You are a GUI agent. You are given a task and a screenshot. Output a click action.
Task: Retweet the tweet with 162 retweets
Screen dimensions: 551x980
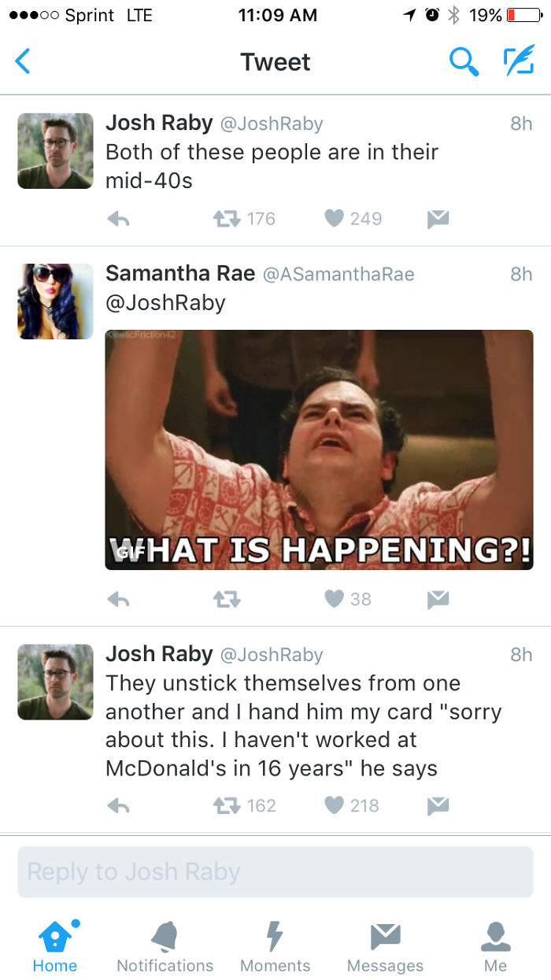coord(226,805)
